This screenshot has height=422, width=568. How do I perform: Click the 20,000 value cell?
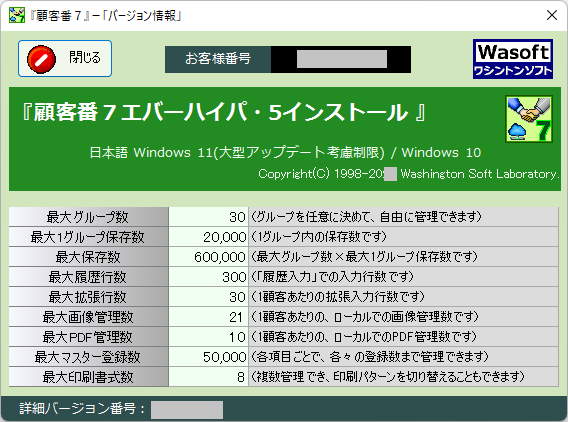click(209, 237)
